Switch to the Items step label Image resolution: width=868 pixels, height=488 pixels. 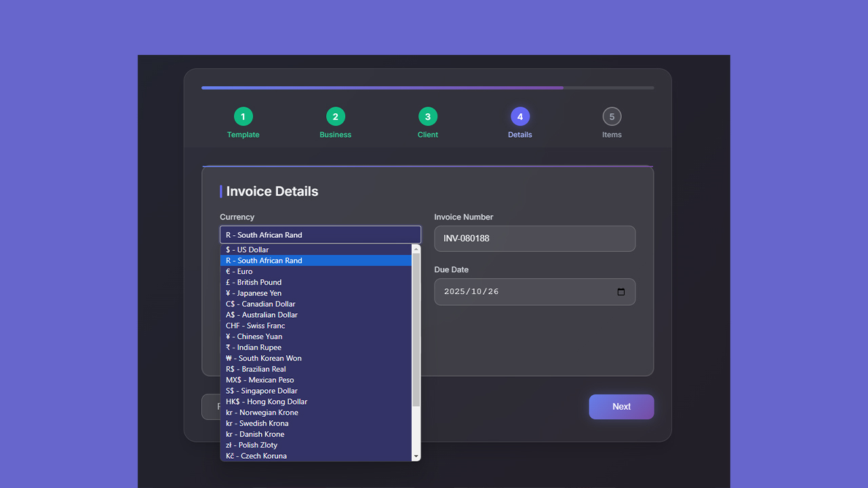[612, 134]
